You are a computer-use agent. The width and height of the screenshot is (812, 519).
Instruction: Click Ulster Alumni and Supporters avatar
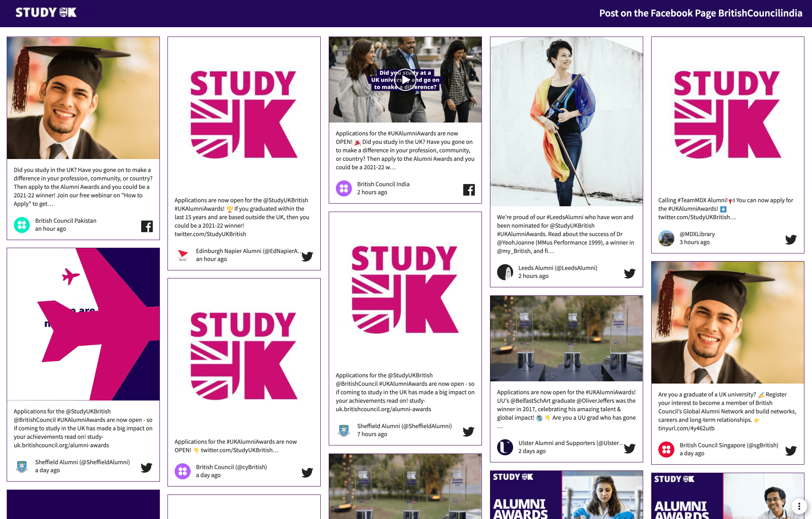pyautogui.click(x=505, y=447)
